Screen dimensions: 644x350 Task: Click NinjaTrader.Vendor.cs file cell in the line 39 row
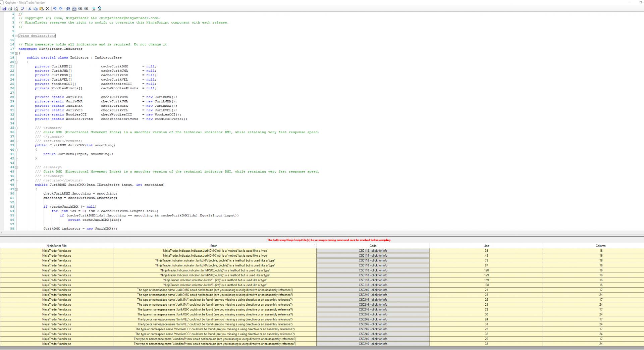tap(56, 251)
